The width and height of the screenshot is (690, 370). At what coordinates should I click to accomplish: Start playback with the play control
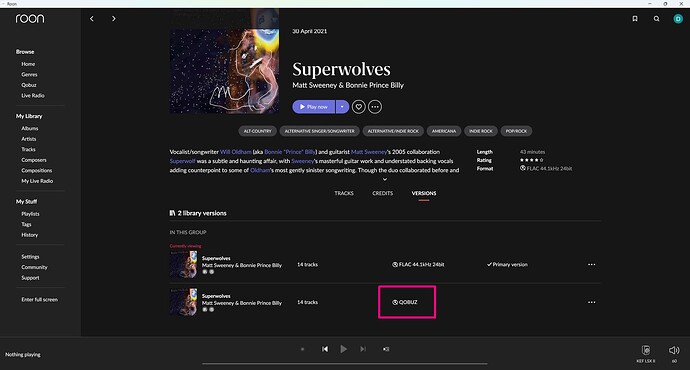(x=344, y=349)
